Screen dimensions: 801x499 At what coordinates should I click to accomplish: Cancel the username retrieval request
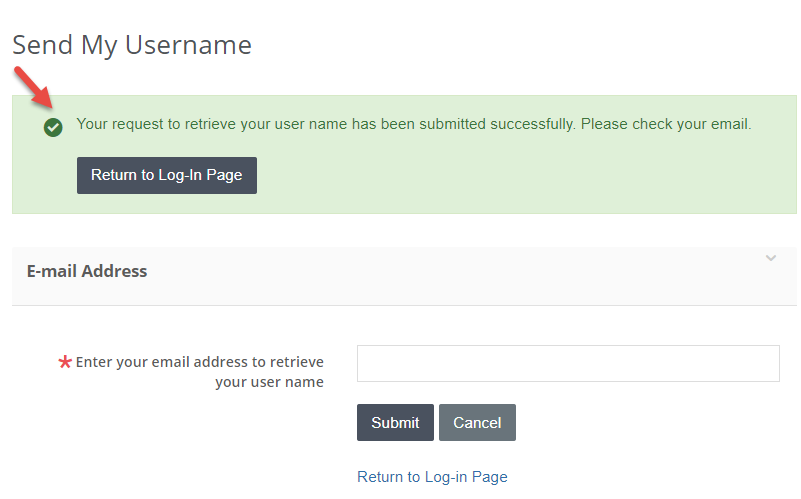point(477,422)
